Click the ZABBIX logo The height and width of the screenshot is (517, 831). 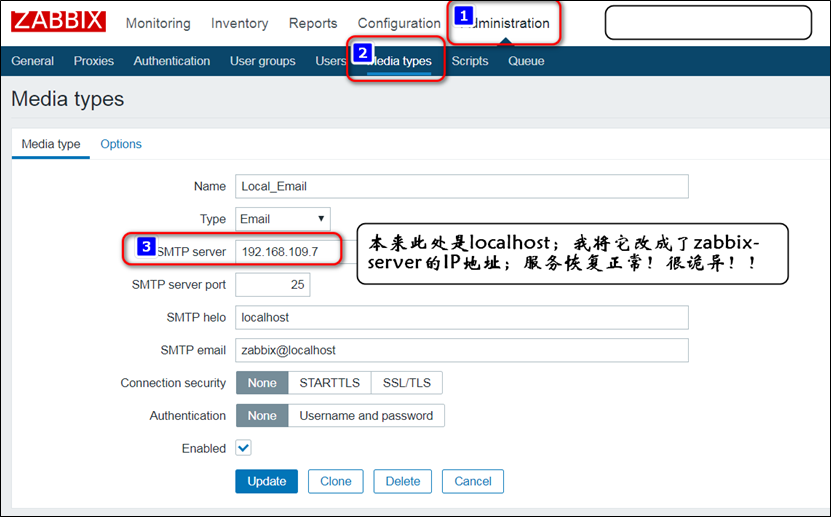point(58,21)
